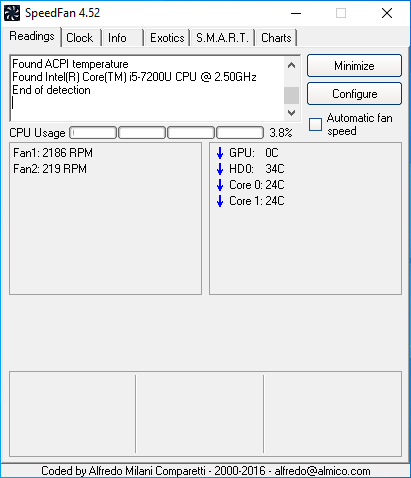Switch to the Readings tab
Image resolution: width=411 pixels, height=478 pixels.
(32, 36)
